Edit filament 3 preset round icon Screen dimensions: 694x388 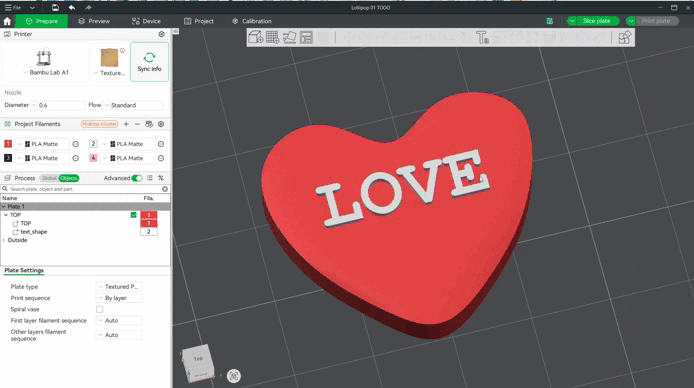pos(76,158)
